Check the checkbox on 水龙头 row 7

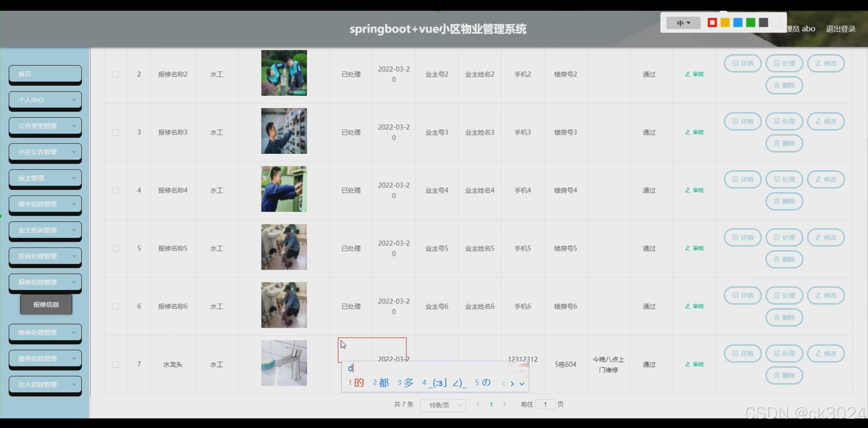pos(116,364)
